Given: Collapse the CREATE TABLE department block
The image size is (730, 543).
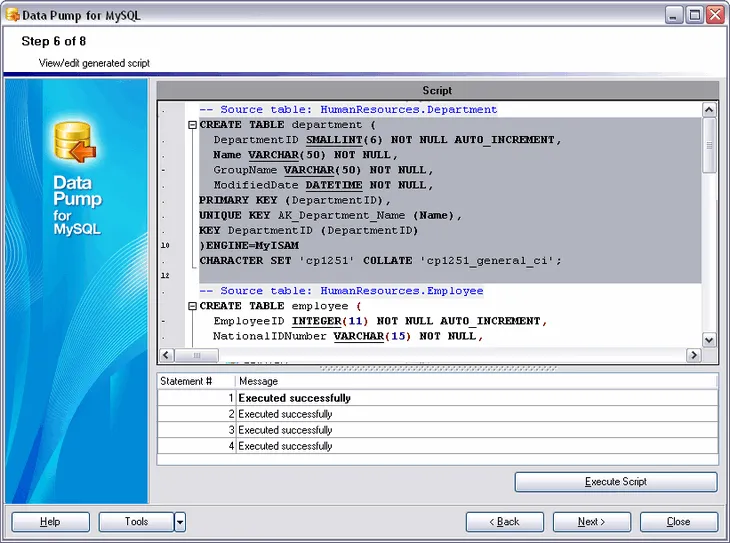Looking at the screenshot, I should tap(192, 125).
